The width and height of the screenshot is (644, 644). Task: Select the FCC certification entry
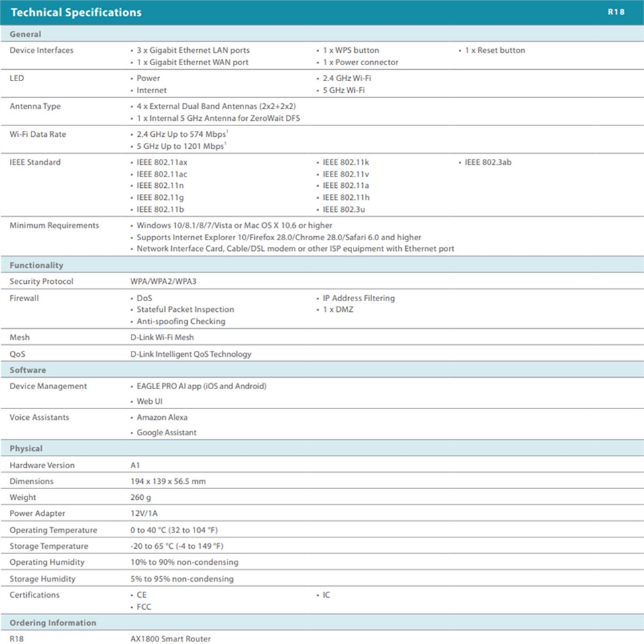(144, 607)
